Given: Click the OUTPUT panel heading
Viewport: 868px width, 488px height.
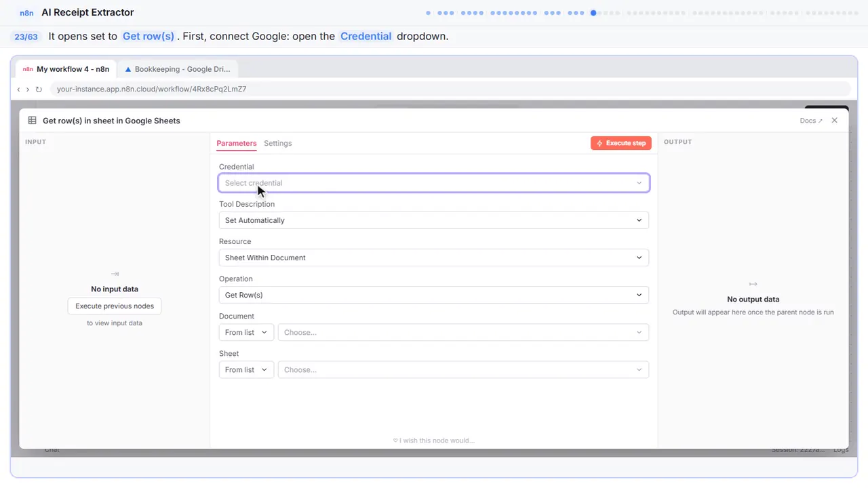Looking at the screenshot, I should pos(678,142).
